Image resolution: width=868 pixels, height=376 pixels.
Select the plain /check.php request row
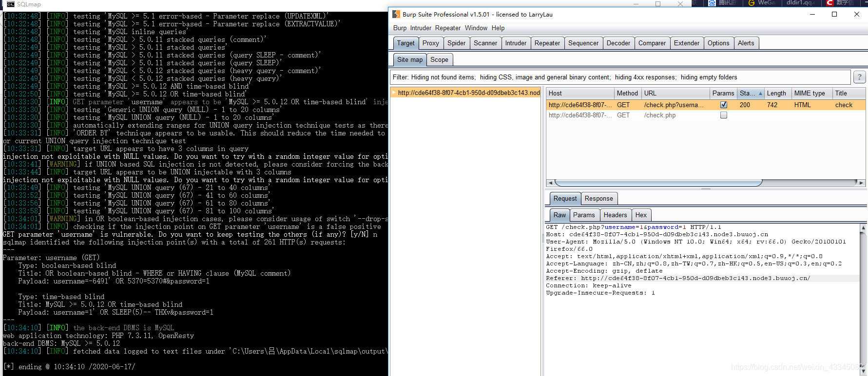(x=706, y=115)
